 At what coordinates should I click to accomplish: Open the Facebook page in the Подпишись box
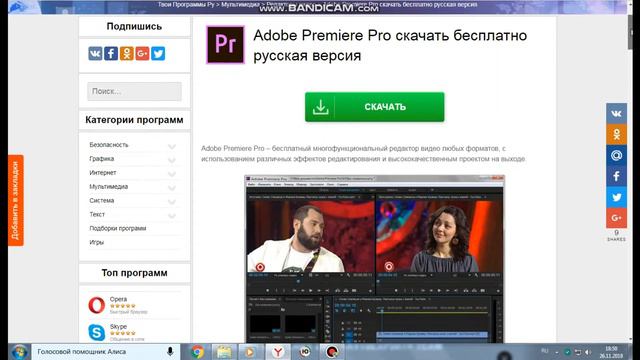(111, 53)
